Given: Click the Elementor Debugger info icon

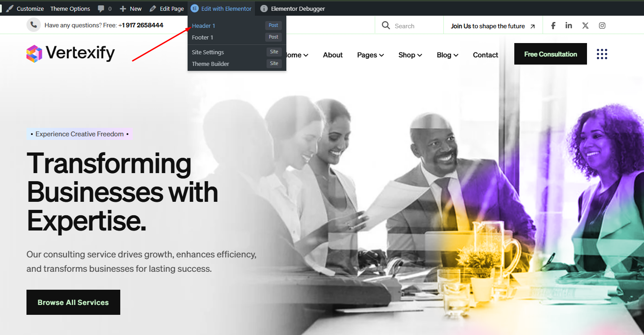Looking at the screenshot, I should coord(264,9).
